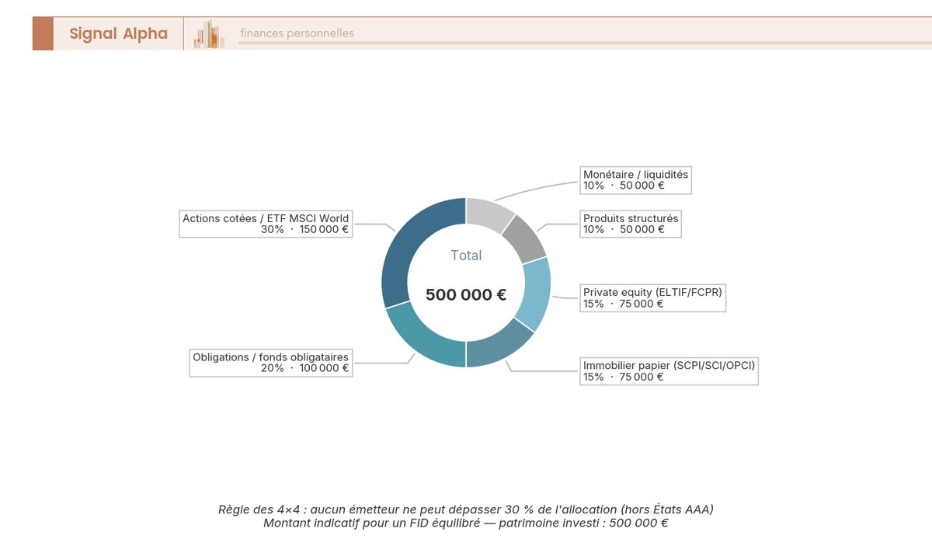Image resolution: width=932 pixels, height=560 pixels.
Task: Toggle the Monétaire / liquidités label box
Action: coord(635,180)
